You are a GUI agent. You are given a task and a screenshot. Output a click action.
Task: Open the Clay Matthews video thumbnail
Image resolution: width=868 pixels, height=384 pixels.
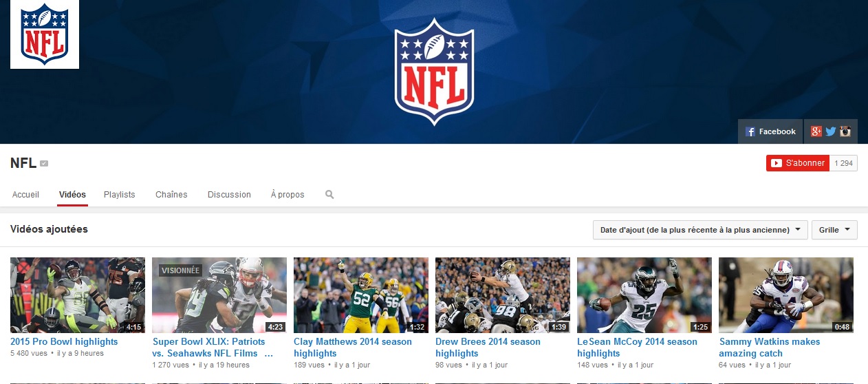point(361,295)
